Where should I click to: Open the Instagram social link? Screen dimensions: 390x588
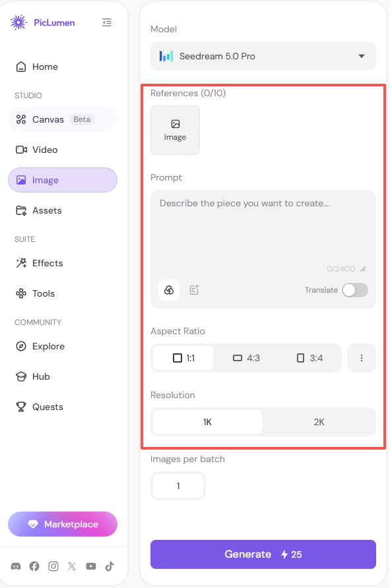pos(53,566)
